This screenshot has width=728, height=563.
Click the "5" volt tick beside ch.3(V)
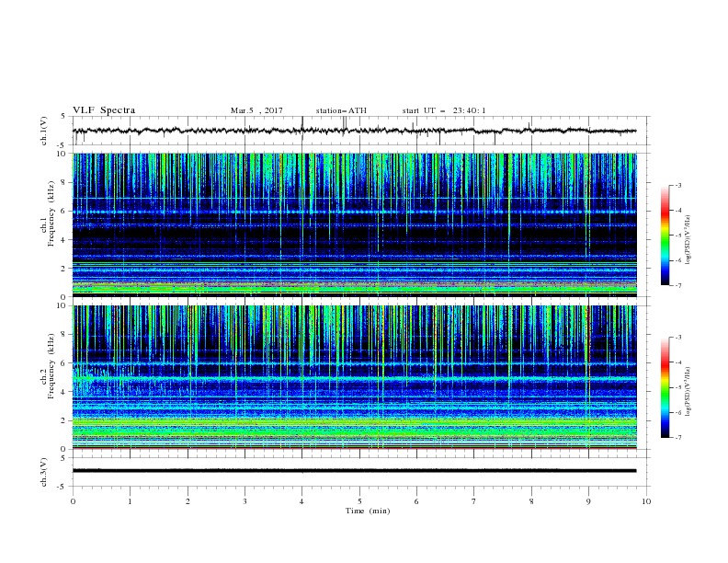pyautogui.click(x=64, y=457)
